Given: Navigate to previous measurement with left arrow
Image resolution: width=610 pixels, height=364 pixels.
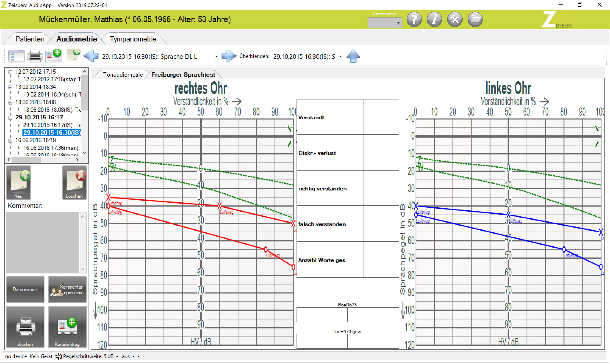Looking at the screenshot, I should [91, 56].
